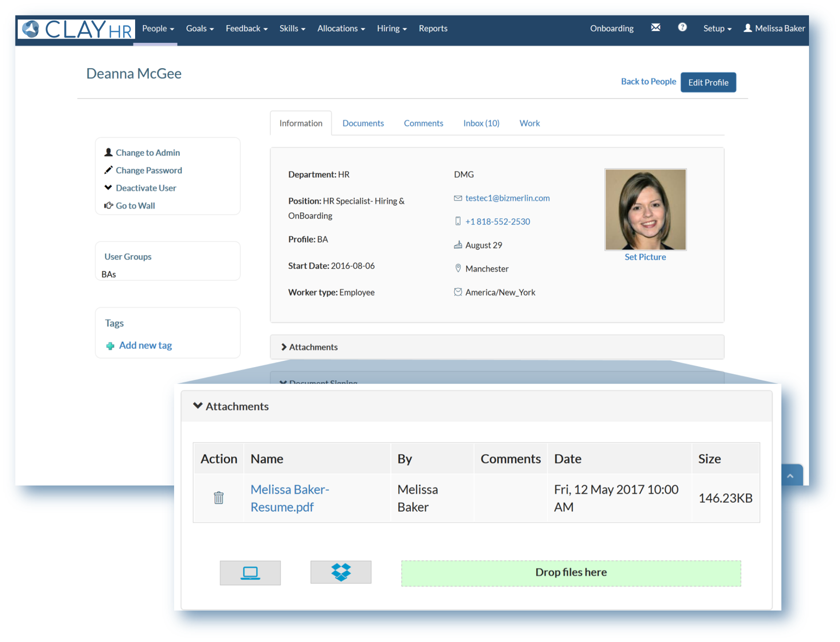
Task: Delete the Melissa Baker-Resume.pdf attachment via trash icon
Action: coord(219,497)
